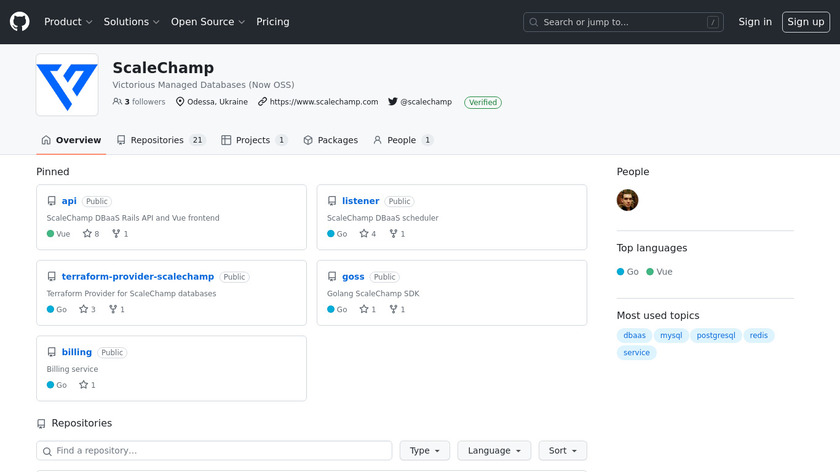
Task: Click the GitHub logo icon
Action: click(20, 22)
